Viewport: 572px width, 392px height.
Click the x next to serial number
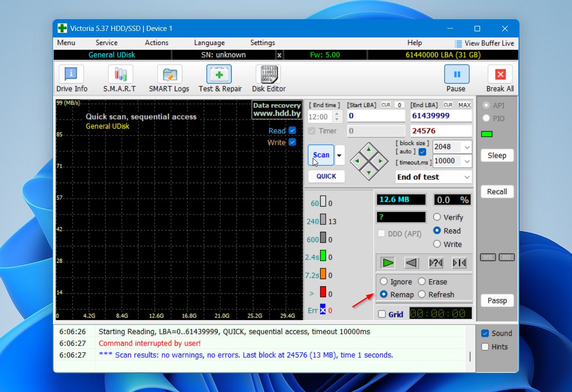[279, 55]
